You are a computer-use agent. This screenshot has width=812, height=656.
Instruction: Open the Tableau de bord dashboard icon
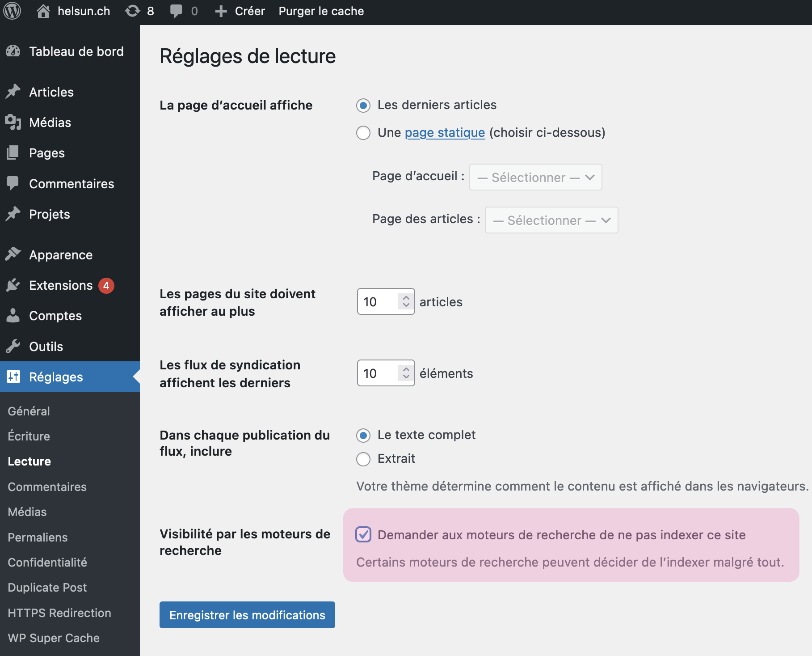click(x=13, y=51)
